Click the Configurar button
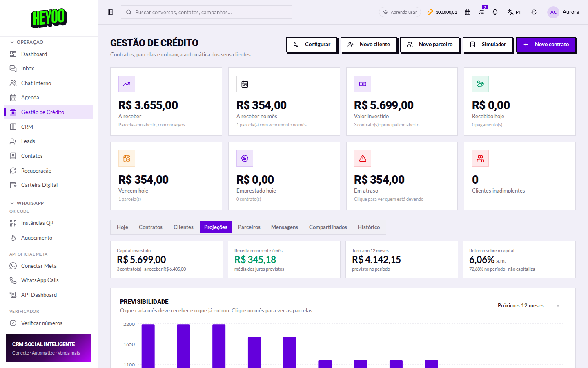This screenshot has width=588, height=368. 312,44
